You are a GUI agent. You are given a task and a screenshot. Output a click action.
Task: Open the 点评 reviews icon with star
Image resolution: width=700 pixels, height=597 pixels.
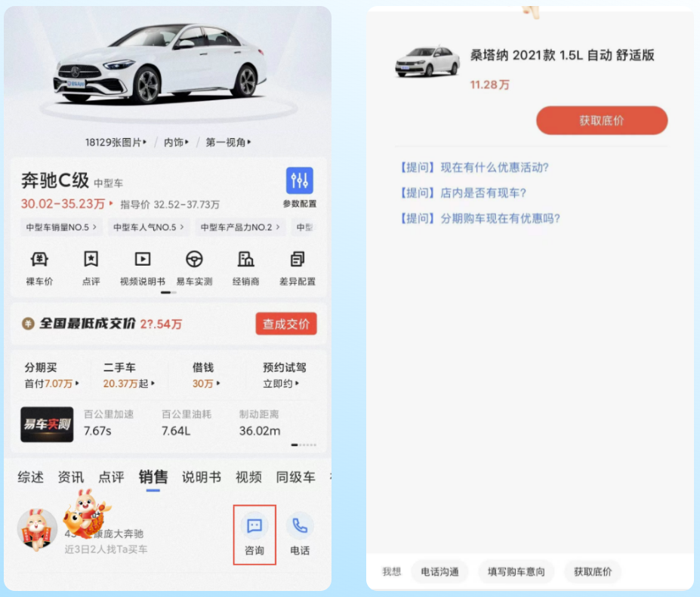(91, 259)
